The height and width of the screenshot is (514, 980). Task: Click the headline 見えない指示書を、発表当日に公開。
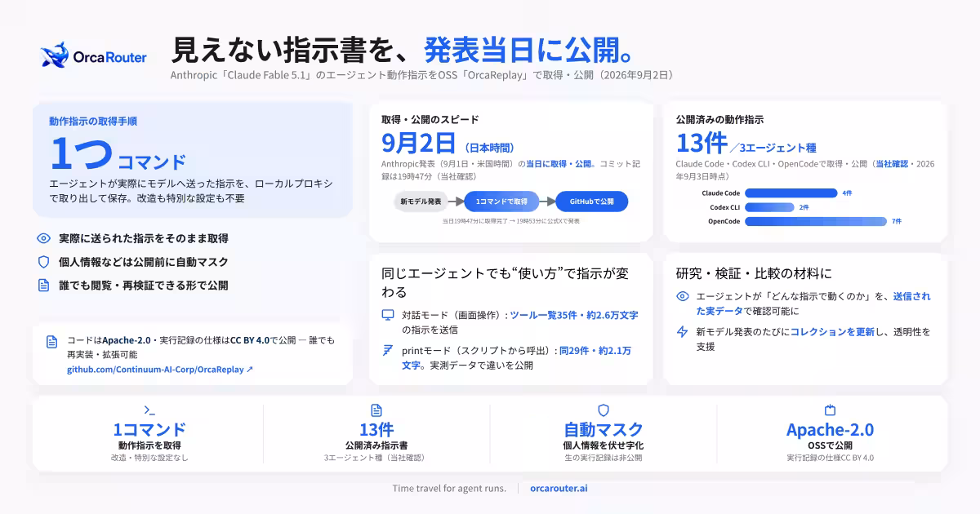(403, 49)
